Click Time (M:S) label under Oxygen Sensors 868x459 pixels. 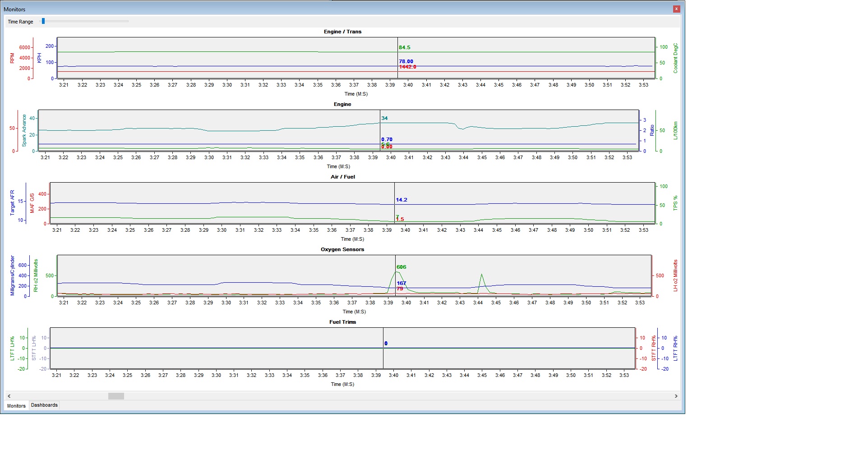(x=354, y=312)
